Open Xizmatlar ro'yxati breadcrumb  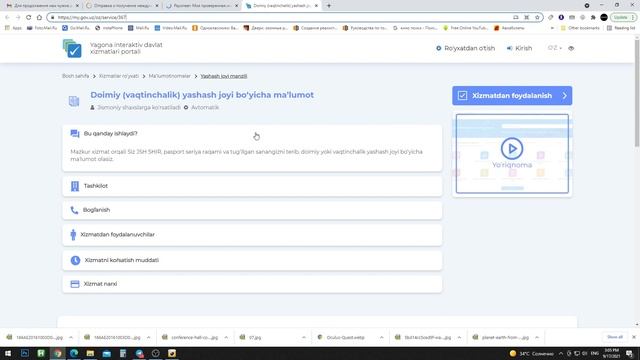coord(119,76)
